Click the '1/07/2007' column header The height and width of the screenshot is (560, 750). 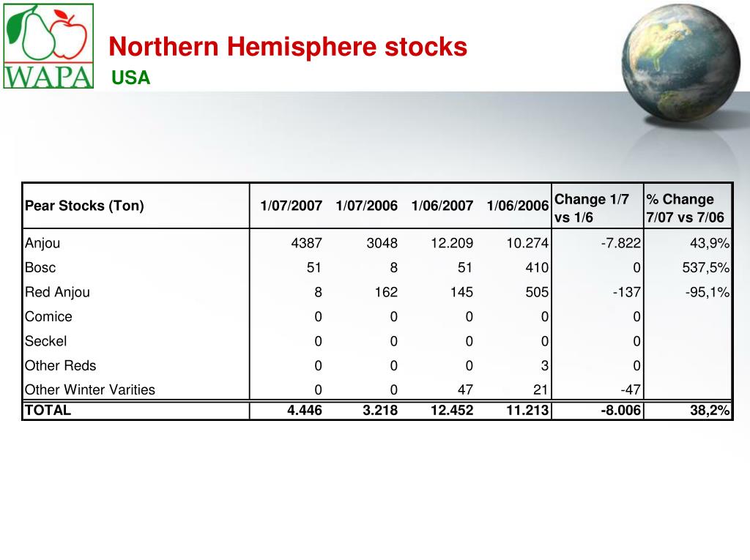[291, 206]
